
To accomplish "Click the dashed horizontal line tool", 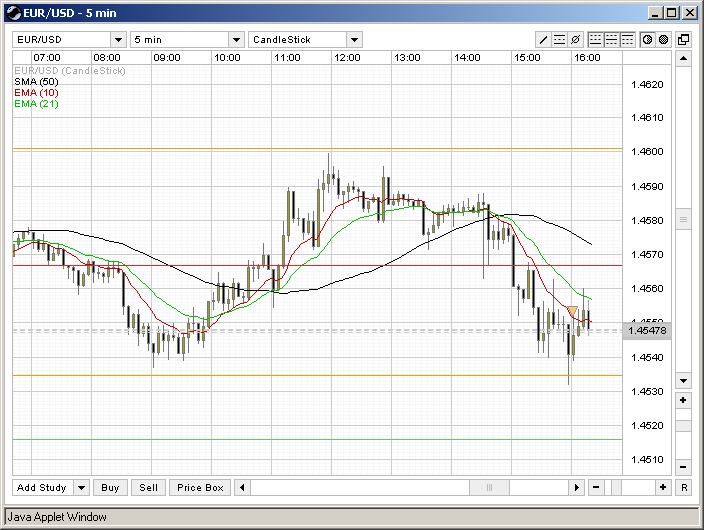I will pyautogui.click(x=560, y=40).
